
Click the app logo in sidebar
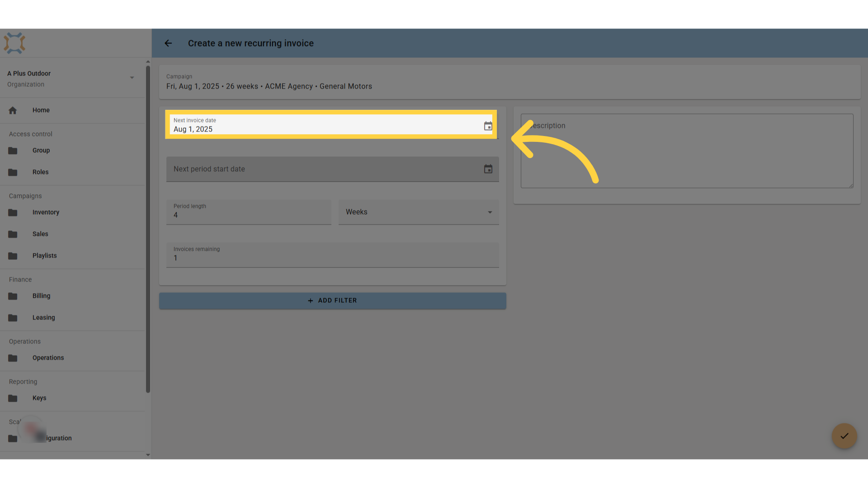click(14, 43)
